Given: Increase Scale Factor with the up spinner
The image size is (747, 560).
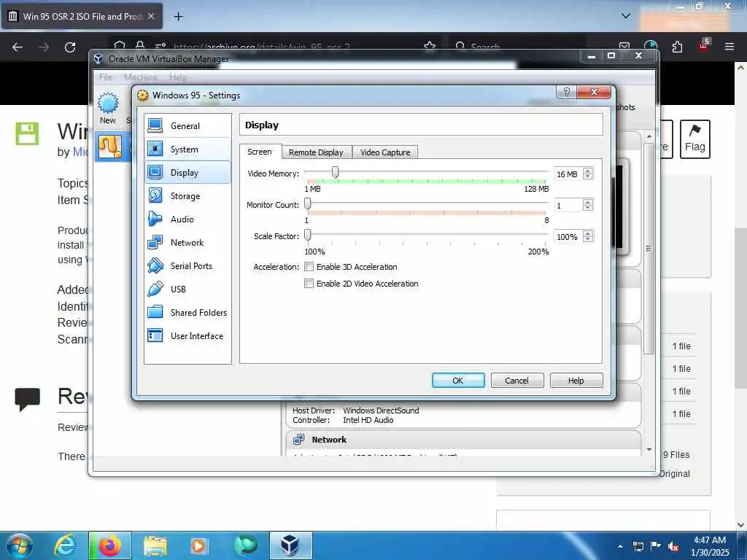Looking at the screenshot, I should pyautogui.click(x=588, y=234).
